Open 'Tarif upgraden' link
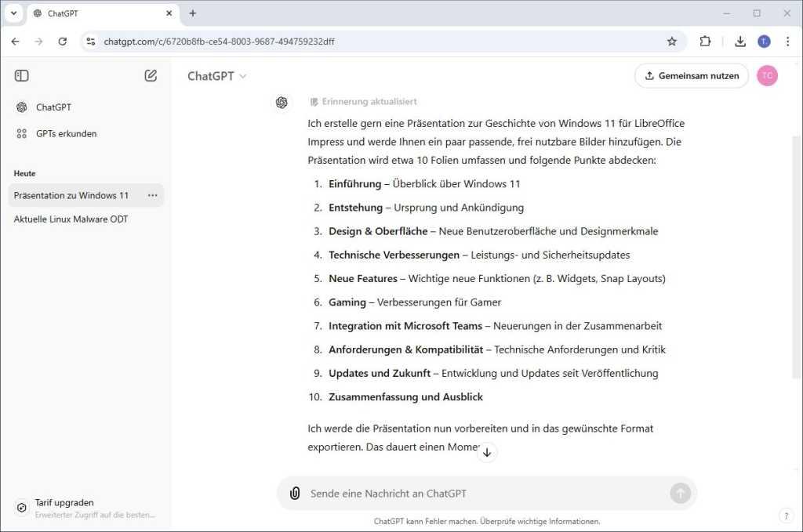Screen dimensions: 803x532 coord(64,502)
